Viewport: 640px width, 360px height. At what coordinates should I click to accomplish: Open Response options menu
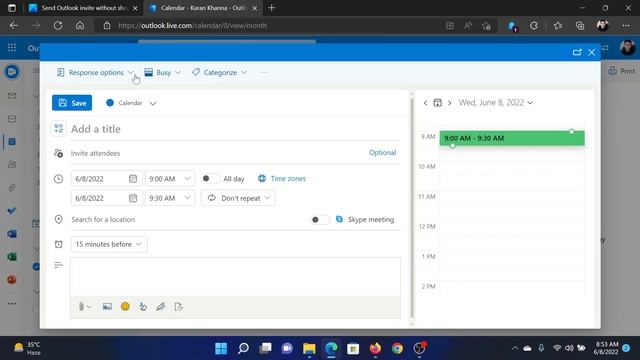tap(95, 72)
